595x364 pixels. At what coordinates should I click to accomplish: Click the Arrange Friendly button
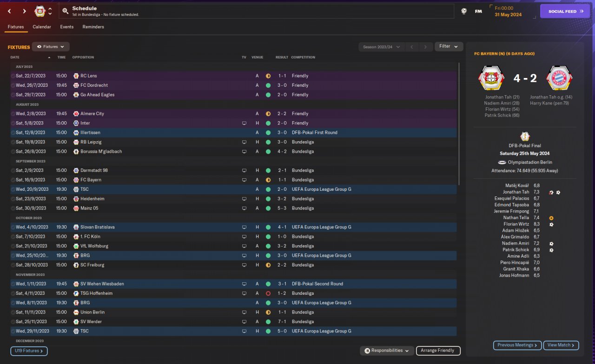pos(438,351)
